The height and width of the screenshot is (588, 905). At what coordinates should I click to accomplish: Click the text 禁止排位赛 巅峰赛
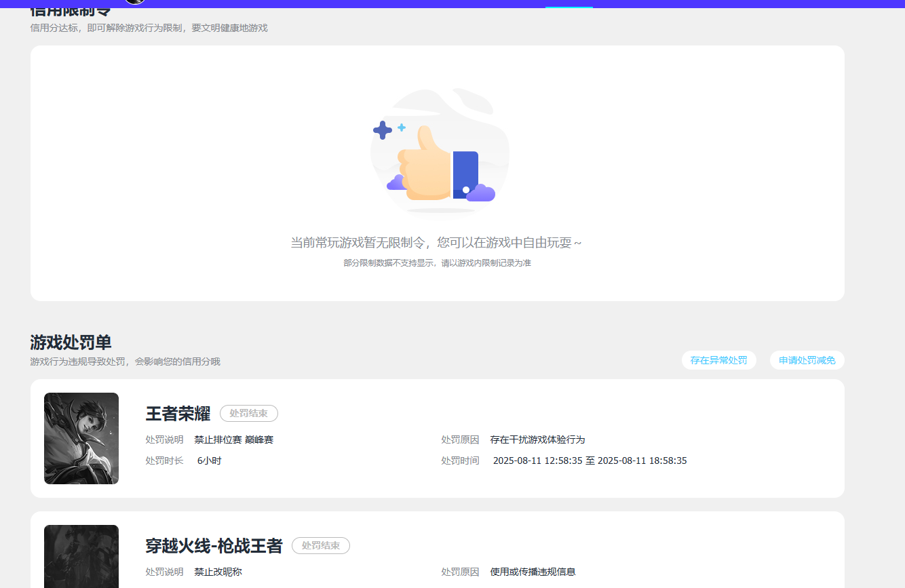tap(234, 439)
